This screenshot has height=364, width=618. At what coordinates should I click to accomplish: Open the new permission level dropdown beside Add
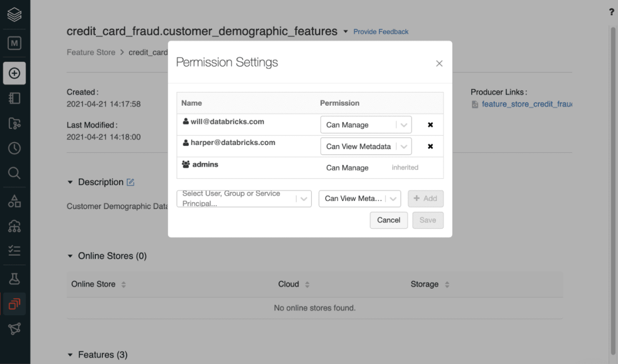tap(359, 199)
